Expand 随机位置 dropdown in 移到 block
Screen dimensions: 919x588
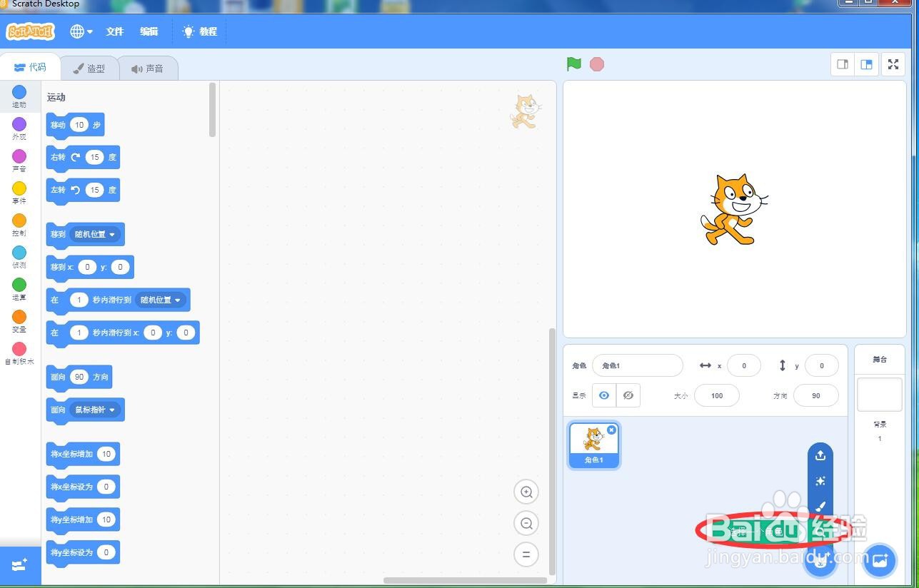click(95, 234)
